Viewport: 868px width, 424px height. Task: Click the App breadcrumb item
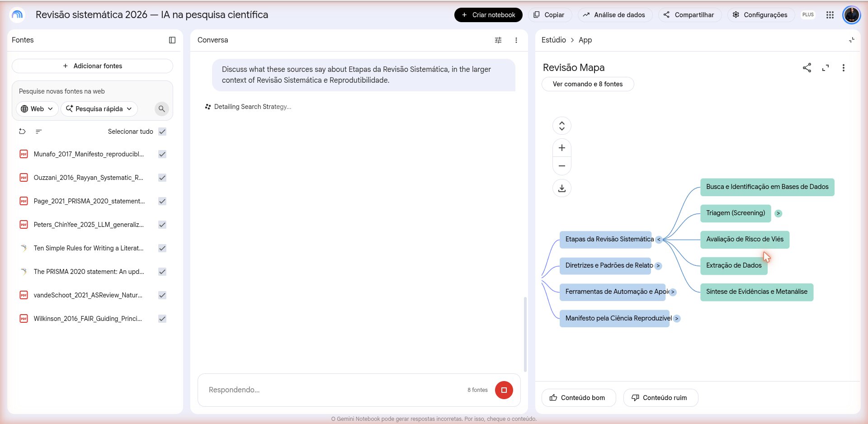tap(585, 40)
